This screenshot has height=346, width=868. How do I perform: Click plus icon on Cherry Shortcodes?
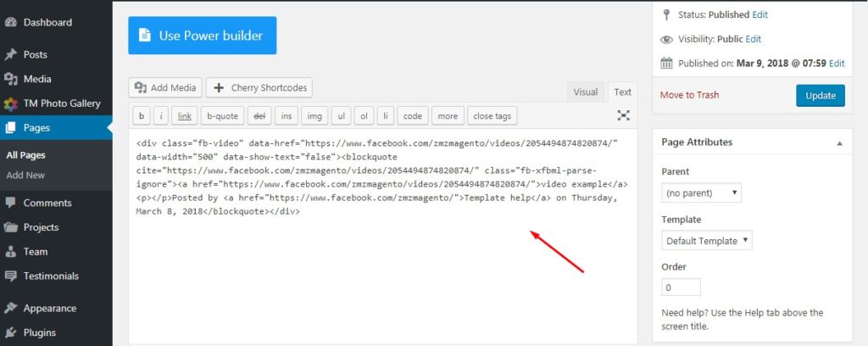(219, 87)
